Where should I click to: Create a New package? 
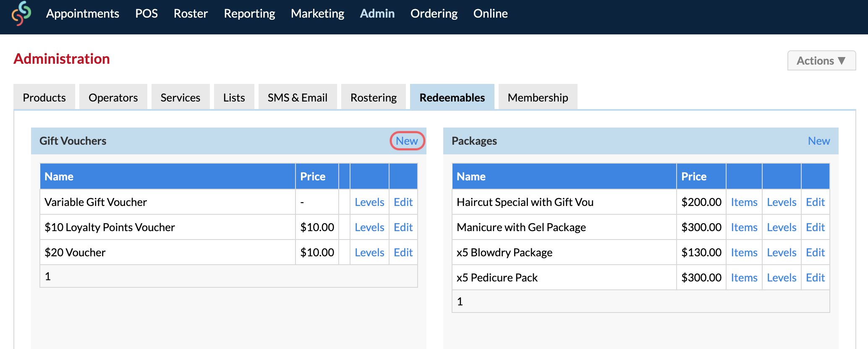pyautogui.click(x=819, y=141)
